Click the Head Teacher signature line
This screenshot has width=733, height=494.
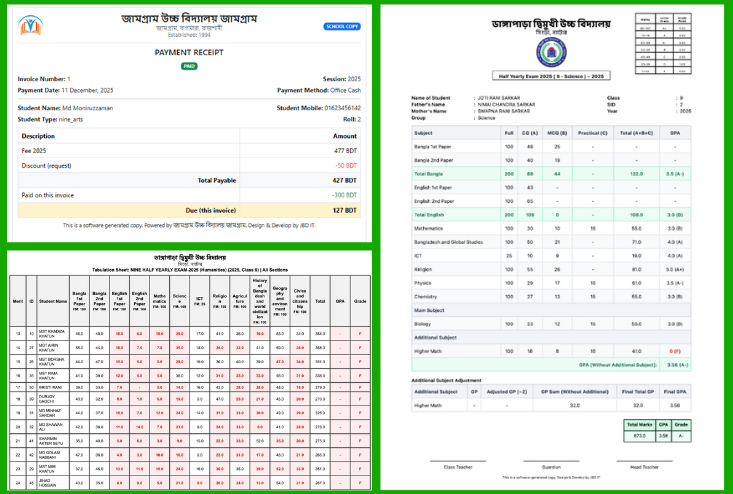click(670, 463)
